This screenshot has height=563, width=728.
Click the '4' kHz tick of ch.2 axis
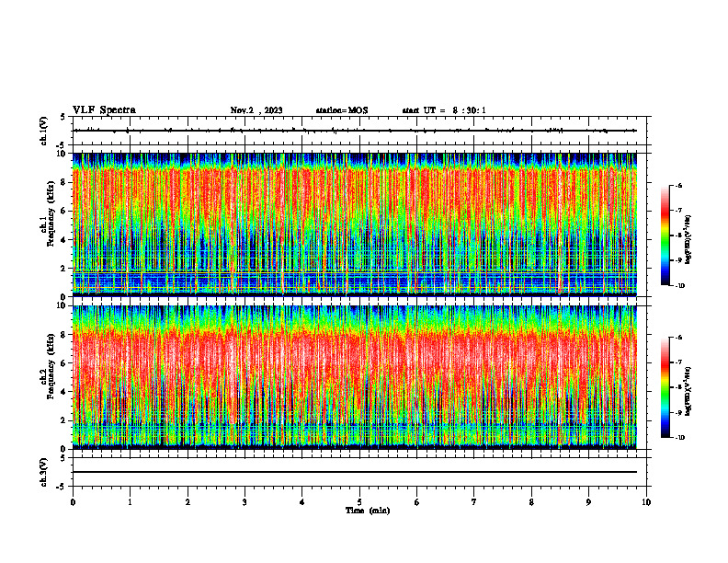63,392
